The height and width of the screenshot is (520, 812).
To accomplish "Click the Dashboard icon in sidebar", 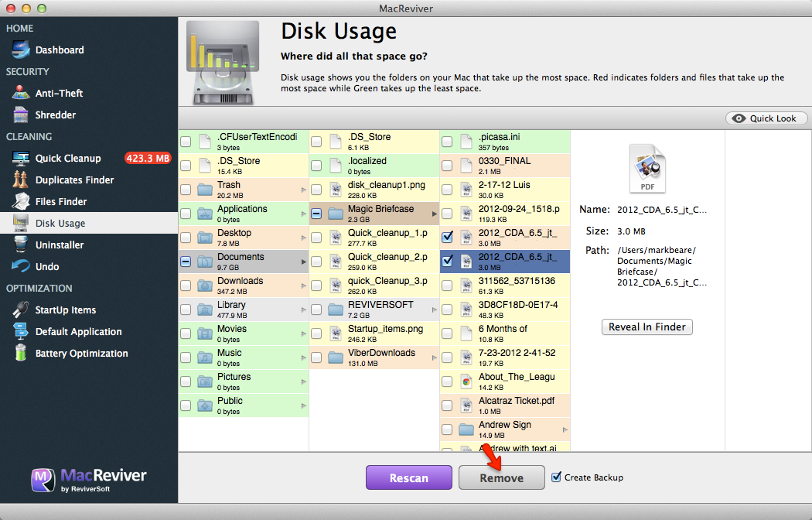I will pyautogui.click(x=21, y=50).
